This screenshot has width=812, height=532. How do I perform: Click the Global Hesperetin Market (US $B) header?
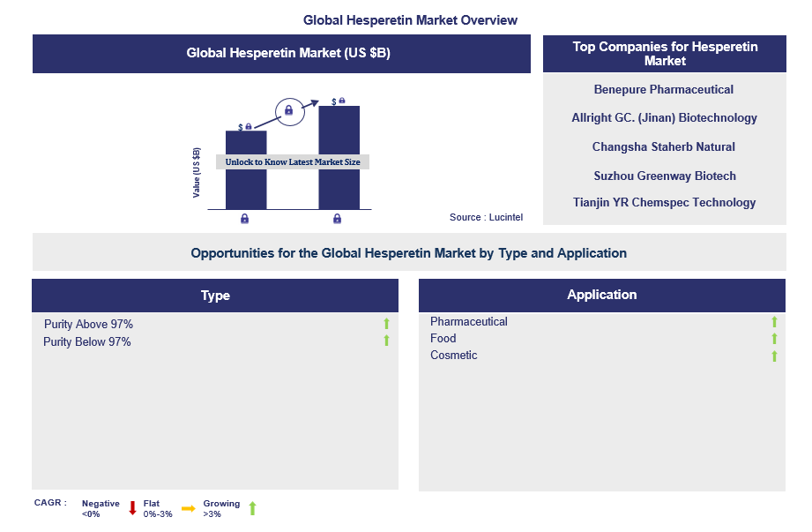pos(281,54)
